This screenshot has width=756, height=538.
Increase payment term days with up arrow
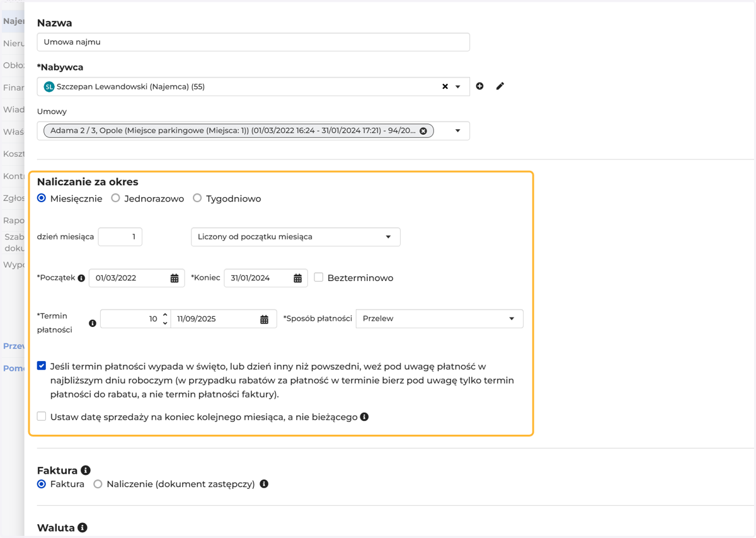click(165, 314)
